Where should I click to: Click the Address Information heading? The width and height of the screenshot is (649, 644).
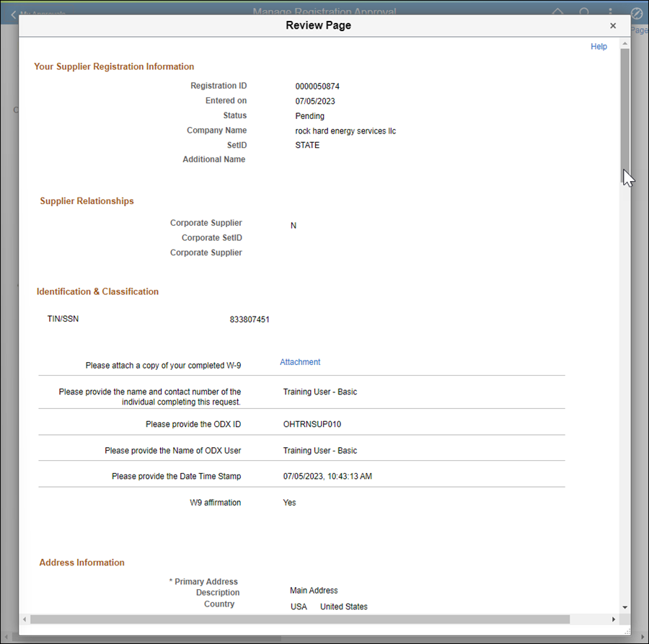click(x=82, y=563)
